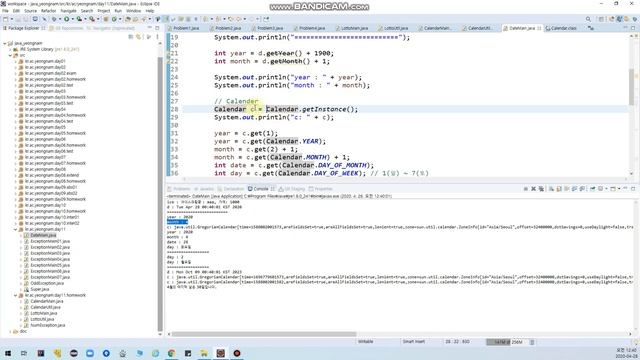This screenshot has width=640, height=360.
Task: Switch to the Problems view tab
Action: (x=179, y=189)
